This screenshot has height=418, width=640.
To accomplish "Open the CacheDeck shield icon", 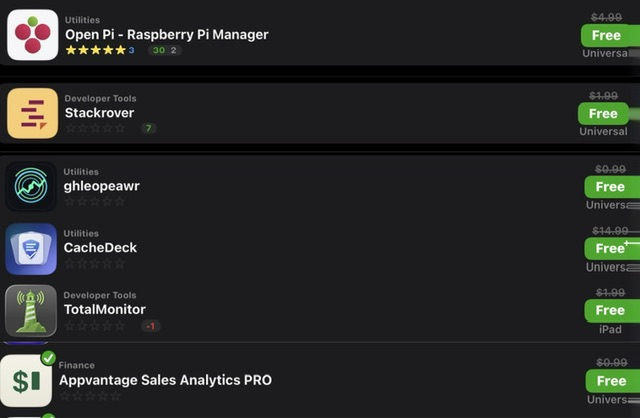I will click(x=31, y=249).
